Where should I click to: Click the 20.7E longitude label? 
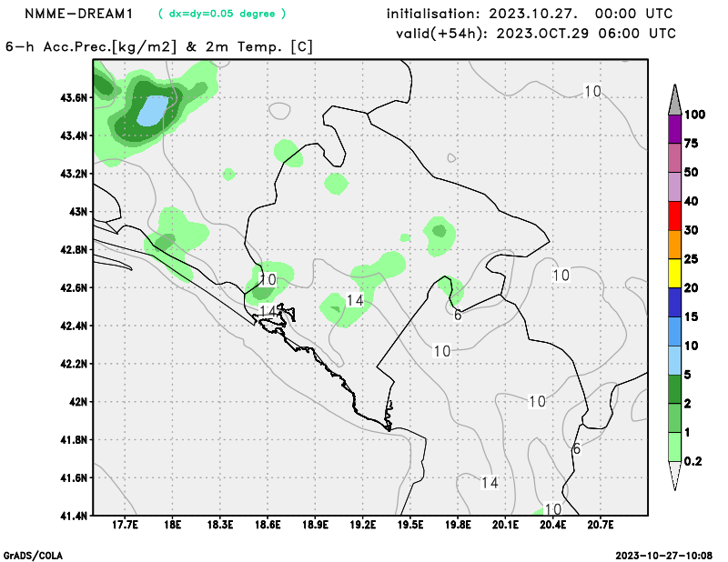point(601,525)
